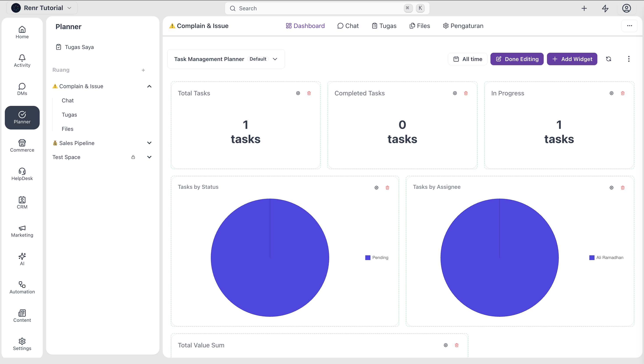Open the HelpDesk sidebar icon
Image resolution: width=644 pixels, height=364 pixels.
tap(22, 174)
